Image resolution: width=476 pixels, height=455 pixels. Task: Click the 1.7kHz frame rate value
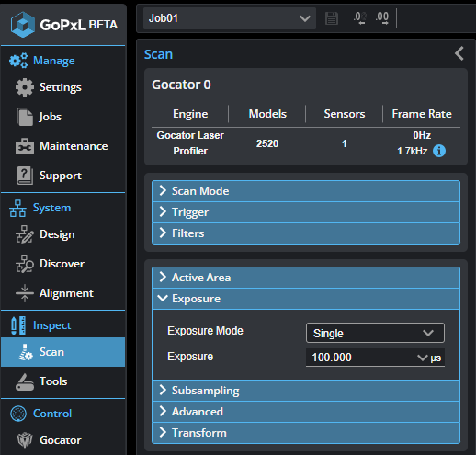pos(413,151)
